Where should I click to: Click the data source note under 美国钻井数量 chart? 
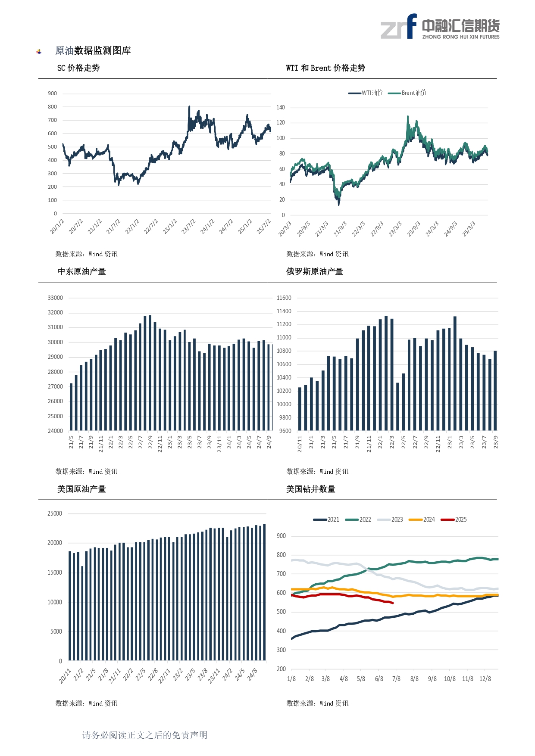[318, 703]
